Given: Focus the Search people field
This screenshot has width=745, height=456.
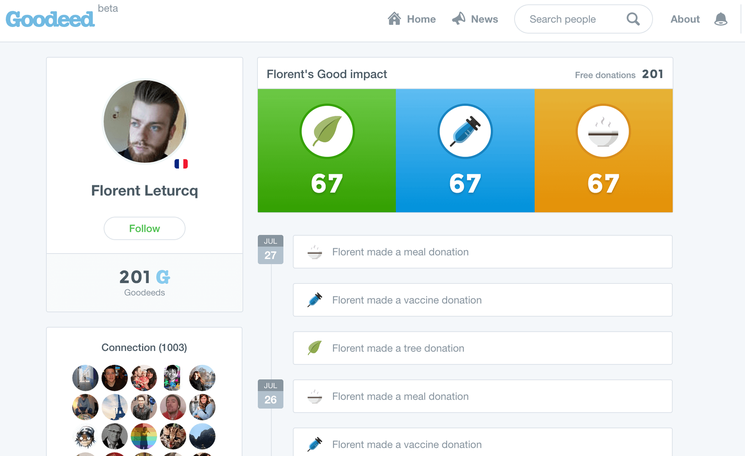Looking at the screenshot, I should point(583,19).
